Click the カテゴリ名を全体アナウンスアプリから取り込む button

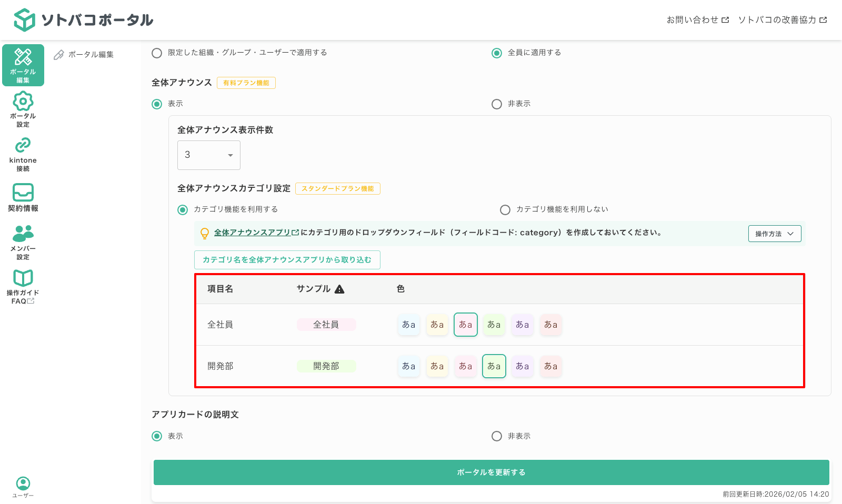[x=287, y=259]
